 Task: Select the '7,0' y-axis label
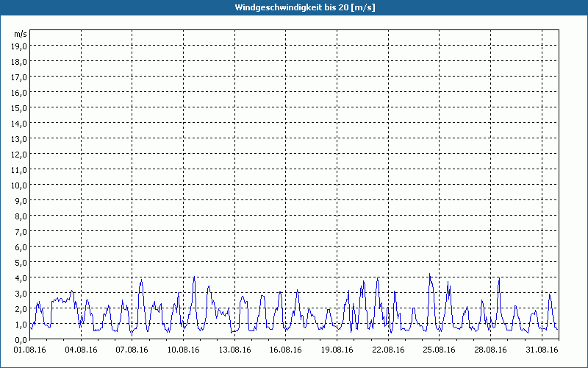[21, 232]
